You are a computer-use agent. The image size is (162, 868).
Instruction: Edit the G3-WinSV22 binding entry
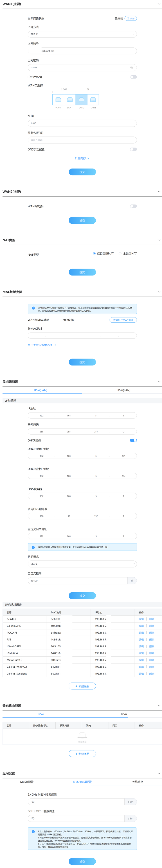pos(141,626)
